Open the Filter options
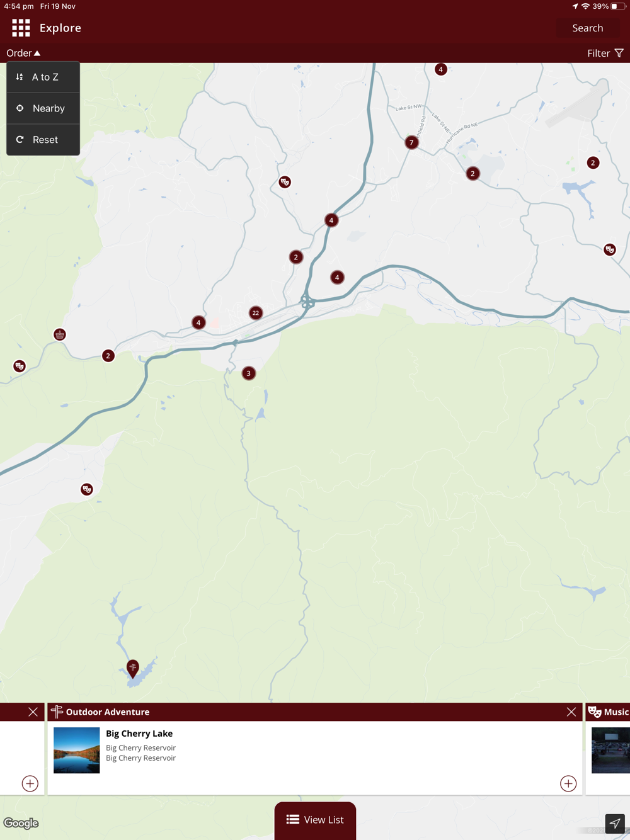The image size is (630, 840). pyautogui.click(x=605, y=53)
